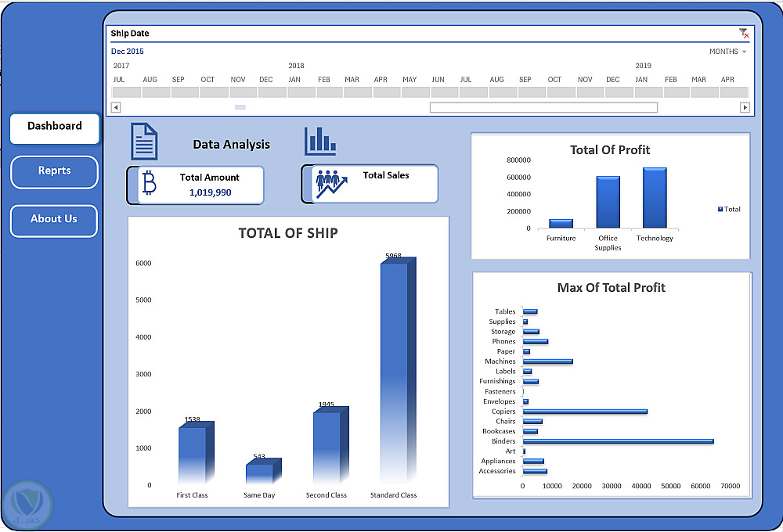Click the shield logo in bottom corner

pos(27,505)
